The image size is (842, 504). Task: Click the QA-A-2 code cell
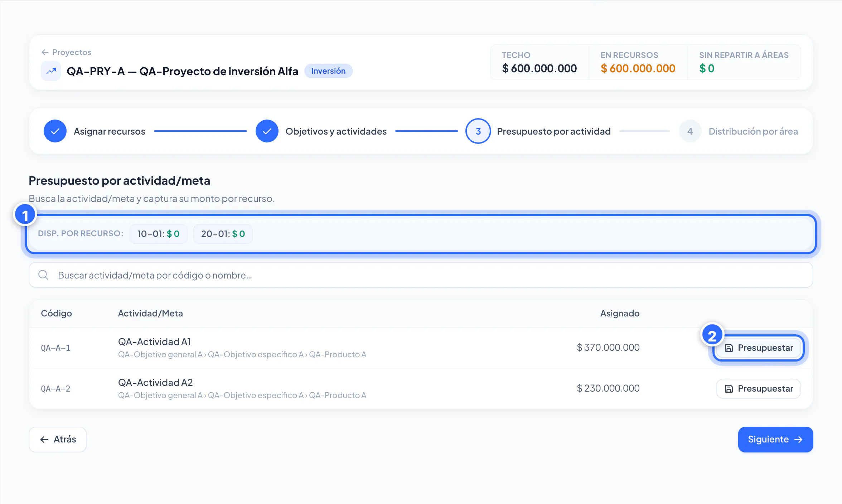55,389
